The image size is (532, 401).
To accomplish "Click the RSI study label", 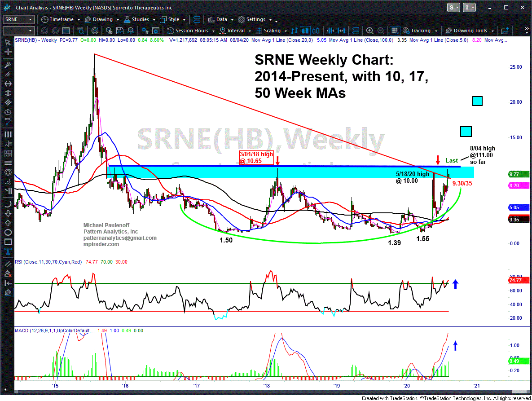I will pyautogui.click(x=48, y=262).
